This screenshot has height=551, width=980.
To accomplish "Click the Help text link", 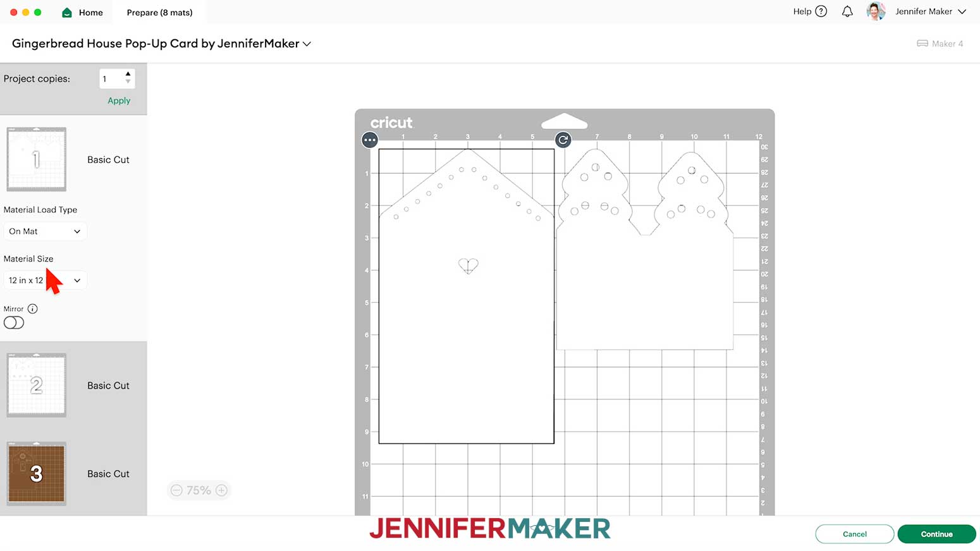I will coord(802,11).
